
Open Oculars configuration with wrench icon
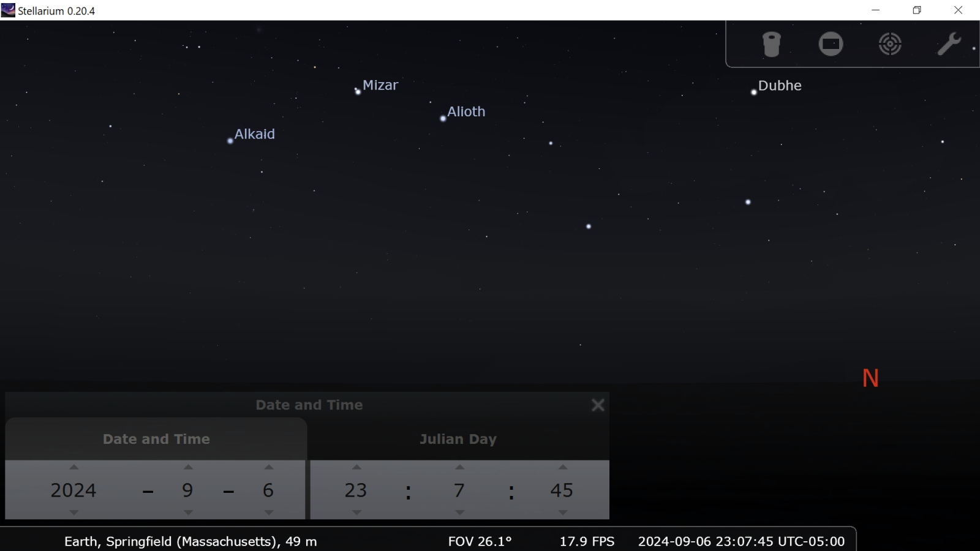point(948,44)
